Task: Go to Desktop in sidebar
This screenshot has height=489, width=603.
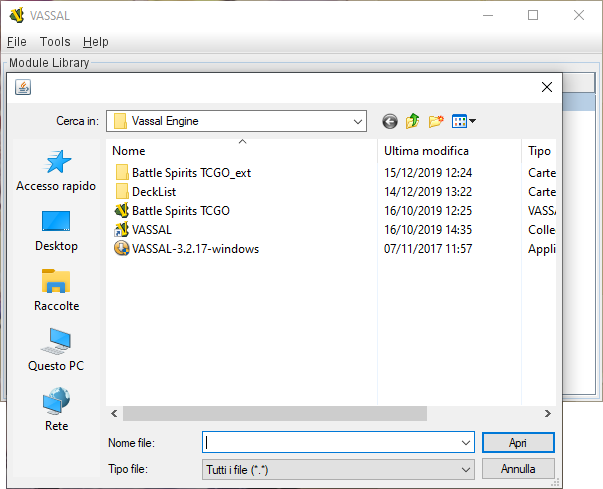Action: point(56,231)
